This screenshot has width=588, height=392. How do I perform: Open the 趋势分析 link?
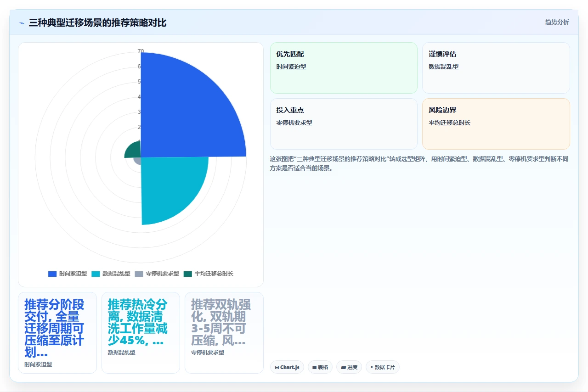(557, 22)
